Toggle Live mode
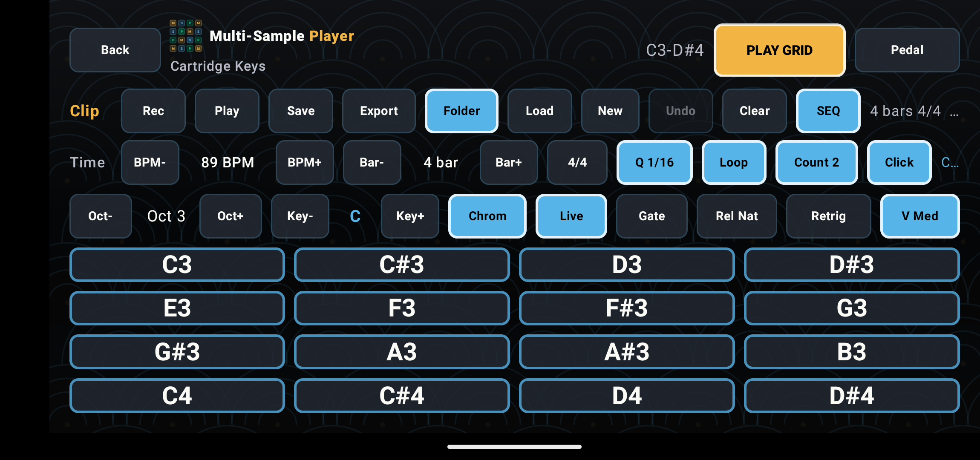Screen dimensions: 980x460 [x=571, y=216]
